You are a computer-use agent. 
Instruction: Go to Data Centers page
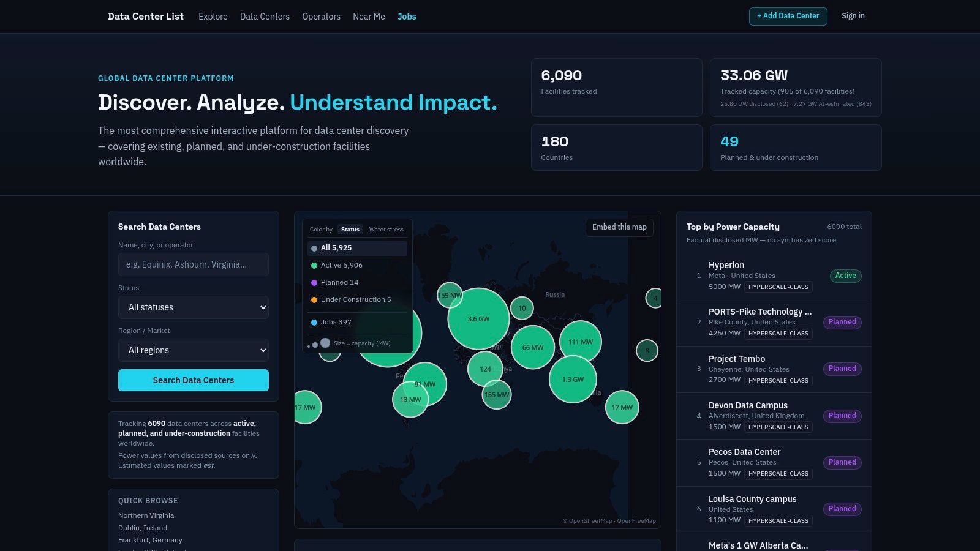coord(265,17)
